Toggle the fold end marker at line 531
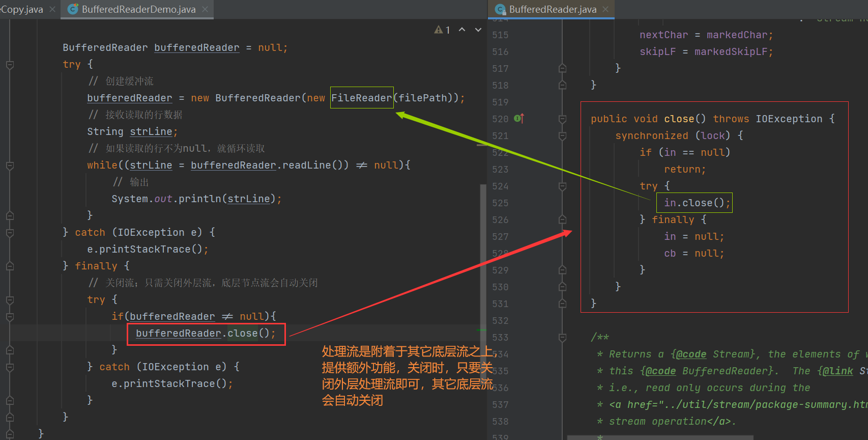868x440 pixels. coord(562,304)
